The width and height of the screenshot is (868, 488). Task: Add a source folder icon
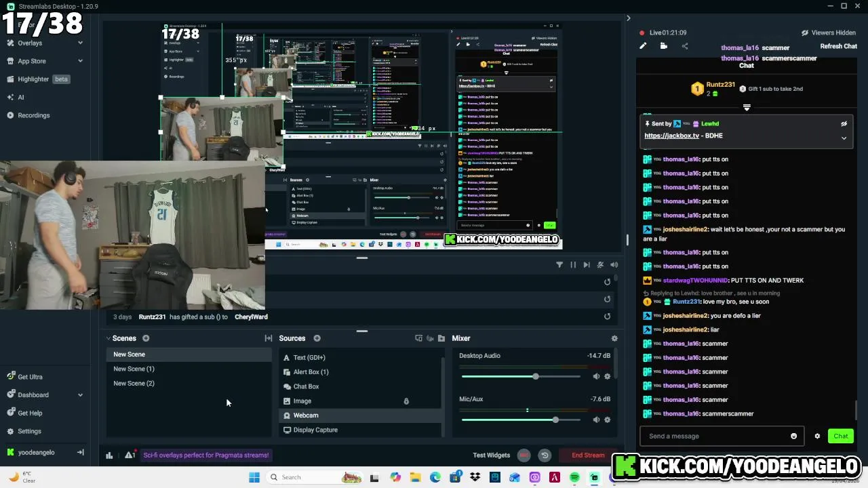click(x=441, y=338)
